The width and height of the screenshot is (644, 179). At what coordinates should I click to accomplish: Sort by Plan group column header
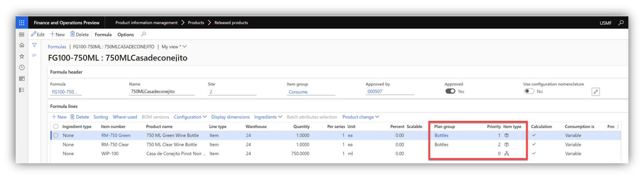point(444,126)
